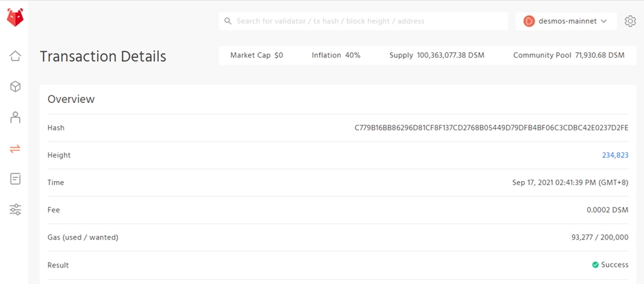Click the Time value Sep 17, 2021
Viewport: 644px width, 284px height.
(x=571, y=182)
